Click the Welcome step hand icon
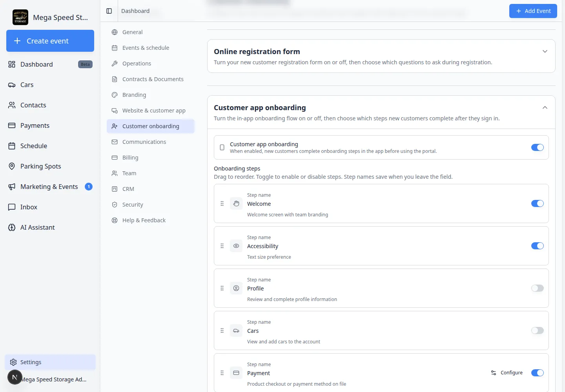This screenshot has height=392, width=565. click(x=236, y=203)
